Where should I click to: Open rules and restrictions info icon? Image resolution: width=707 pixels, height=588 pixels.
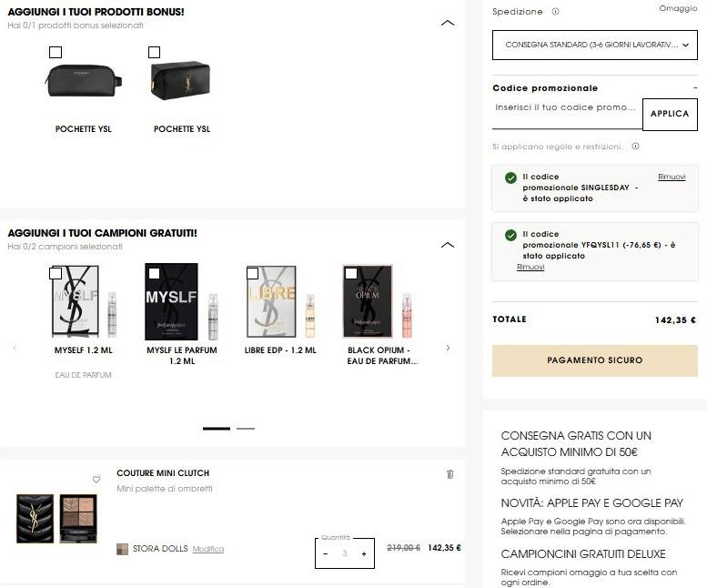click(x=635, y=147)
